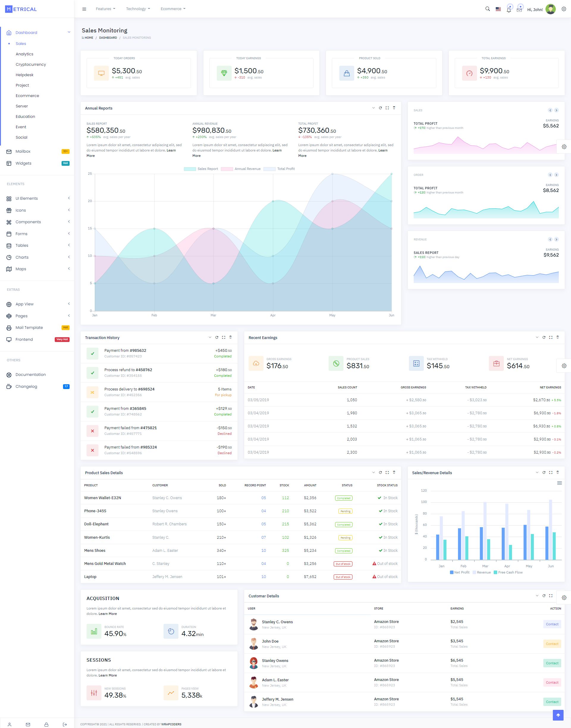Open the Features dropdown menu
This screenshot has width=571, height=728.
click(105, 9)
